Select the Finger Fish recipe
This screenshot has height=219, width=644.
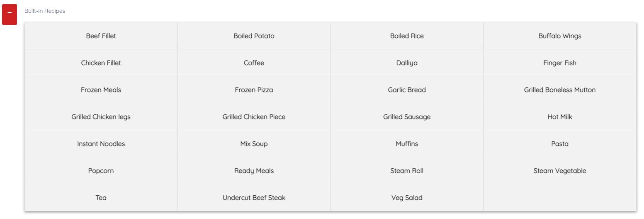point(560,63)
